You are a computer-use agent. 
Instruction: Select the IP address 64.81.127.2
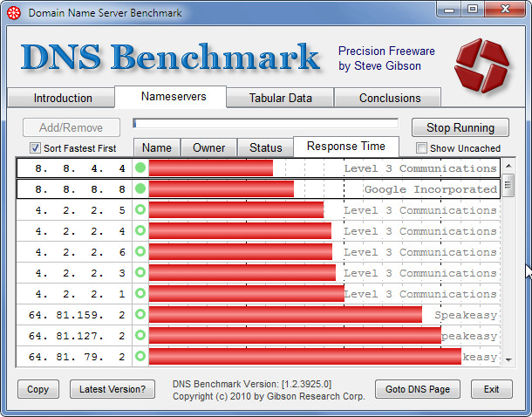coord(77,336)
